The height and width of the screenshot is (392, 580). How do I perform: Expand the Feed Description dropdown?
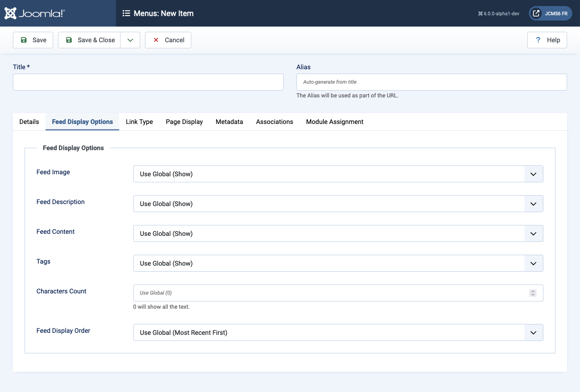click(338, 204)
